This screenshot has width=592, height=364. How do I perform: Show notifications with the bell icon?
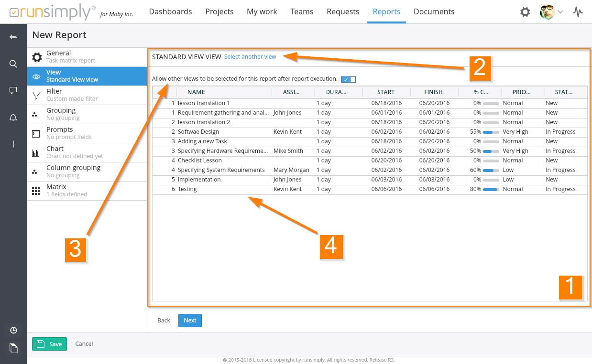(x=13, y=118)
